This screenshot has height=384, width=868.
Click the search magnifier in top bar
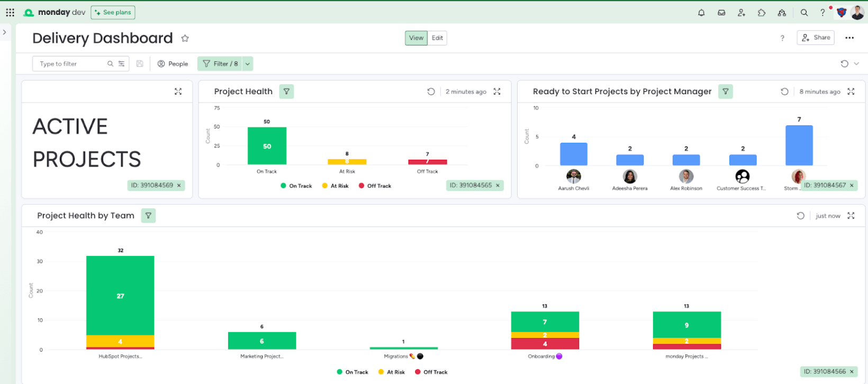[x=804, y=13]
